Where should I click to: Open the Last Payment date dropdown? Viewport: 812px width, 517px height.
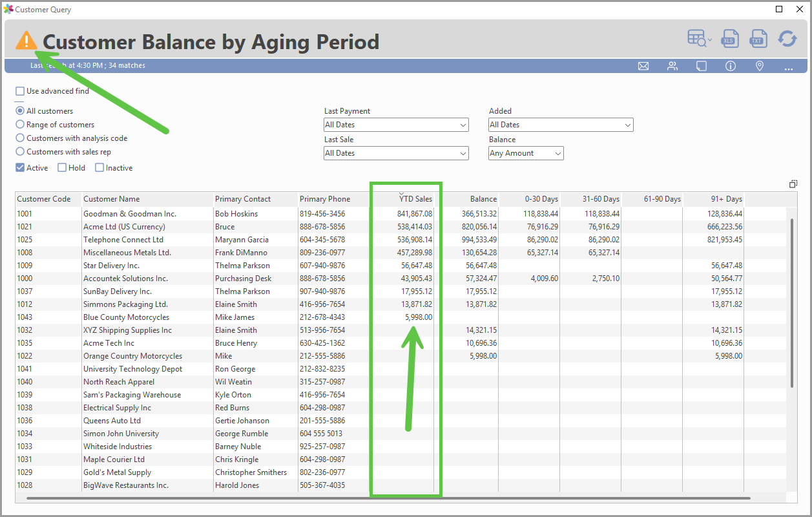pos(396,125)
